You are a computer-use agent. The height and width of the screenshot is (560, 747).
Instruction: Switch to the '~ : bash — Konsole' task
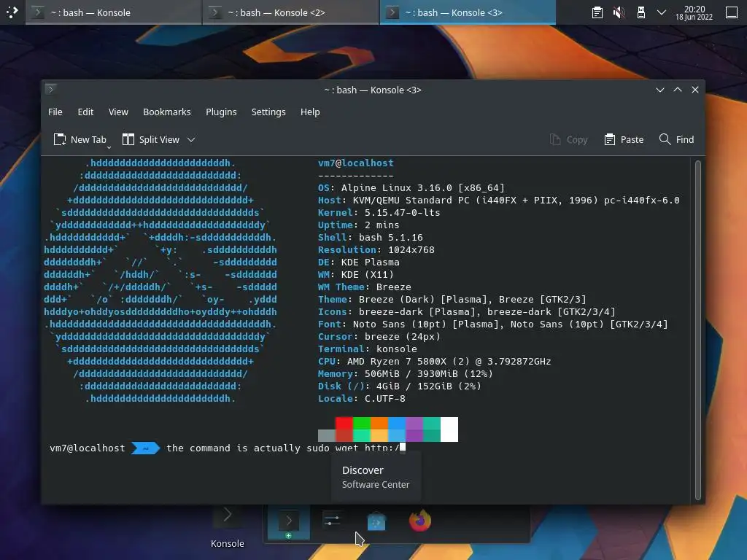tap(113, 12)
